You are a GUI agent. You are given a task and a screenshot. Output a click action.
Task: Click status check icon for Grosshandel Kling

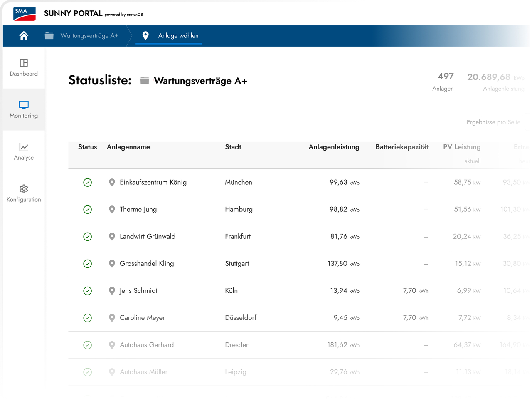click(x=88, y=264)
